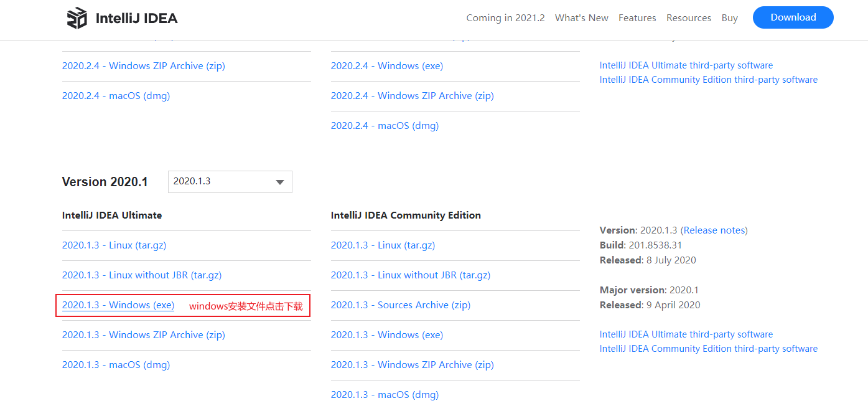Image resolution: width=868 pixels, height=416 pixels.
Task: Click the Released 9 April 2020 text
Action: pyautogui.click(x=650, y=305)
